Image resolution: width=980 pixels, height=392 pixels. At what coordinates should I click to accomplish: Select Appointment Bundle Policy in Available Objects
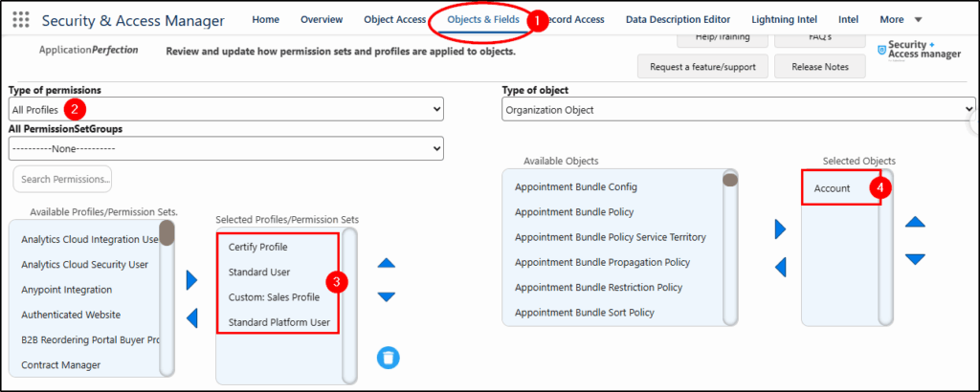pyautogui.click(x=574, y=211)
